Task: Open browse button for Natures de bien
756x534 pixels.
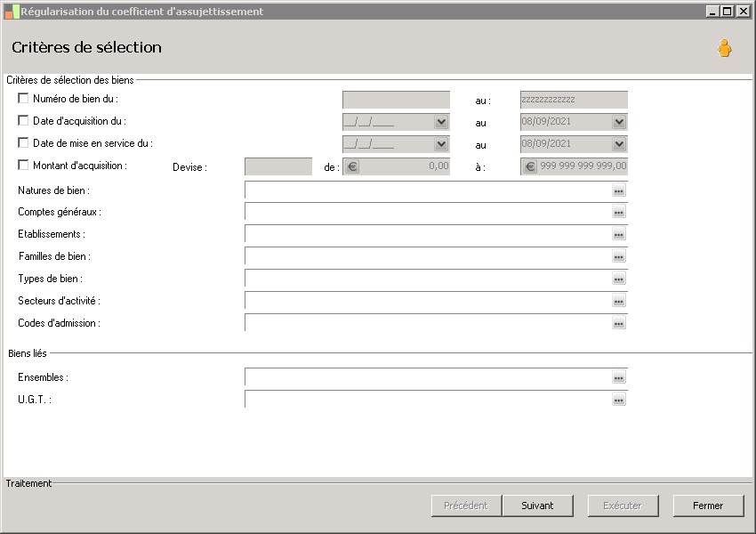Action: coord(619,190)
